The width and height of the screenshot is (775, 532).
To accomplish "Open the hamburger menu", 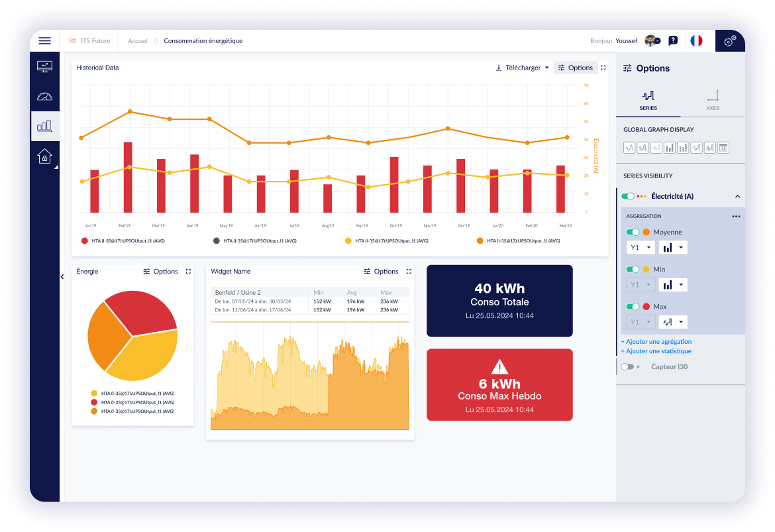I will (x=44, y=41).
